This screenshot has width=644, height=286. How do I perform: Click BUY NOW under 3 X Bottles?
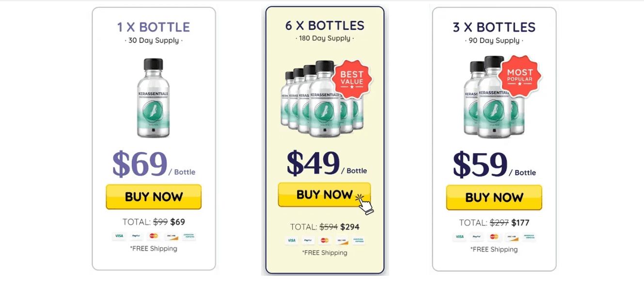pyautogui.click(x=494, y=197)
